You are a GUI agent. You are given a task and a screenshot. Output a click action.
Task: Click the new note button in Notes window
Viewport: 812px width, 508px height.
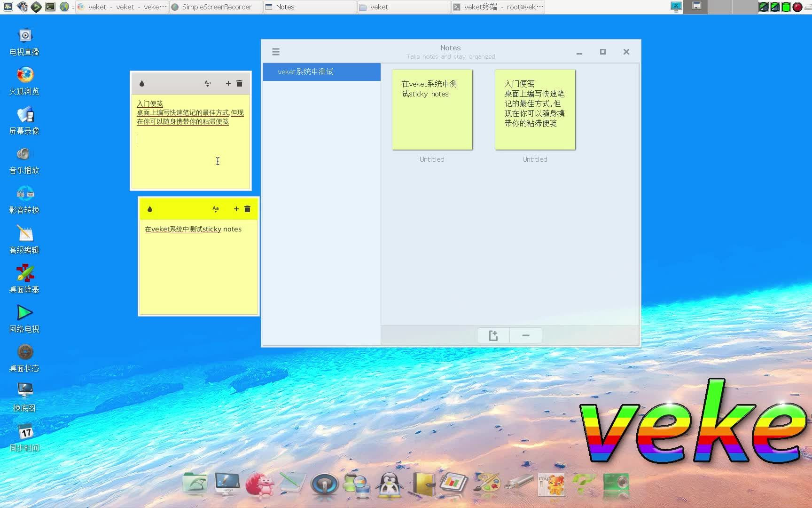pos(493,335)
